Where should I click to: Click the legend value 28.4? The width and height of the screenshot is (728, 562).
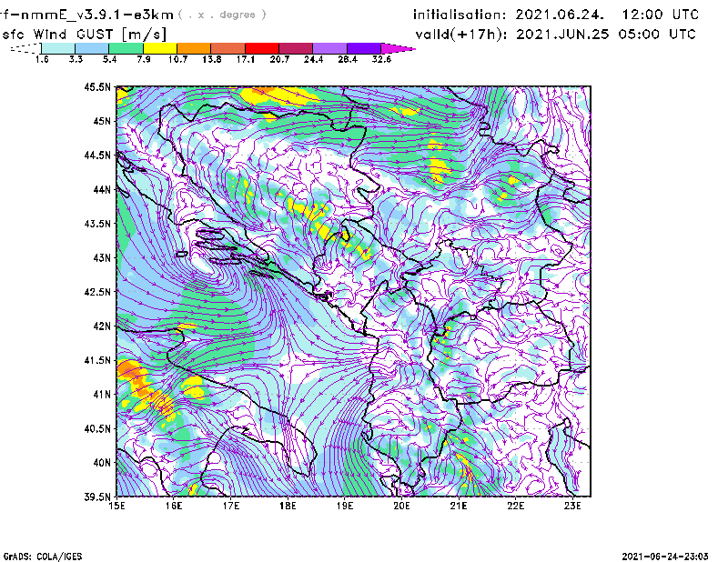click(x=348, y=59)
